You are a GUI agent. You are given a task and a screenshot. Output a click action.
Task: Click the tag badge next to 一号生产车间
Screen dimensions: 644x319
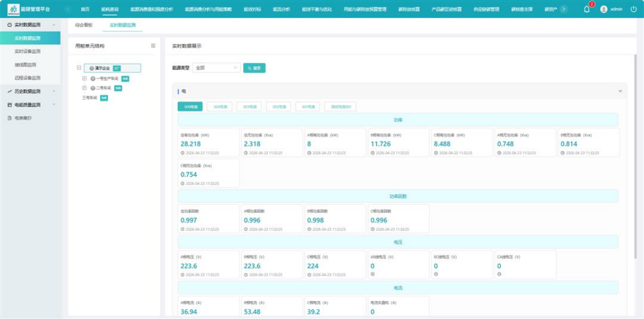(125, 78)
